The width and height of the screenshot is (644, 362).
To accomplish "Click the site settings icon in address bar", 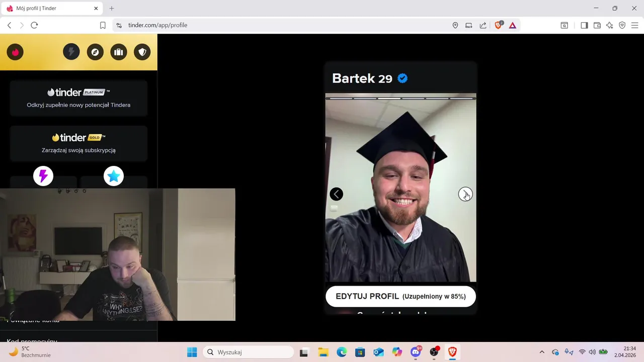I will click(119, 25).
